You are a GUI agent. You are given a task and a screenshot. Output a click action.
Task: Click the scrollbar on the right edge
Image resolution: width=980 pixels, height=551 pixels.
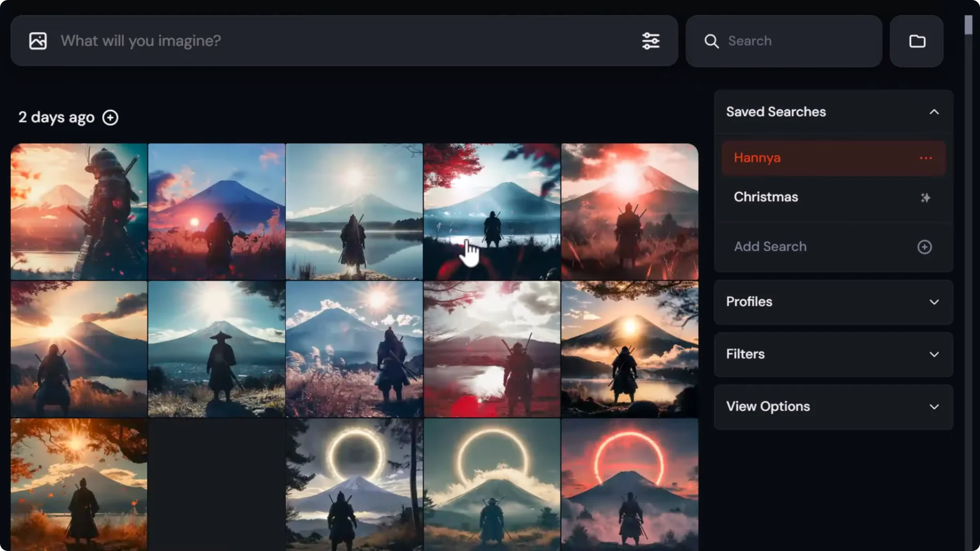point(968,24)
